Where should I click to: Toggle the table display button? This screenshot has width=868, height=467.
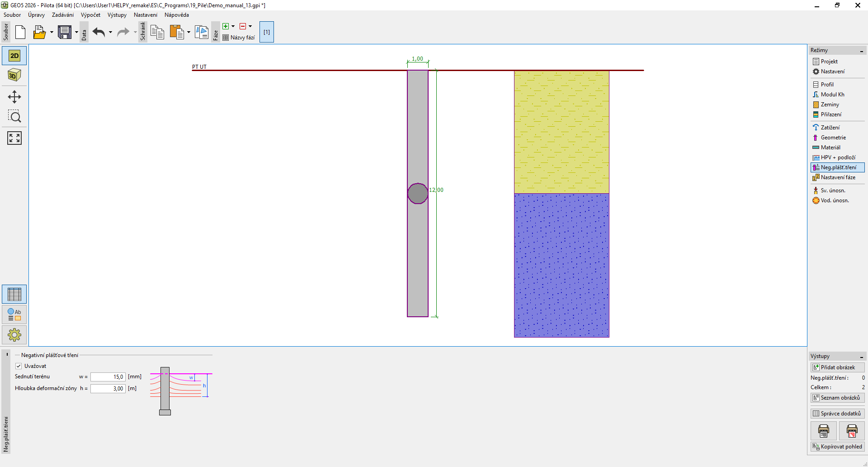pyautogui.click(x=14, y=295)
